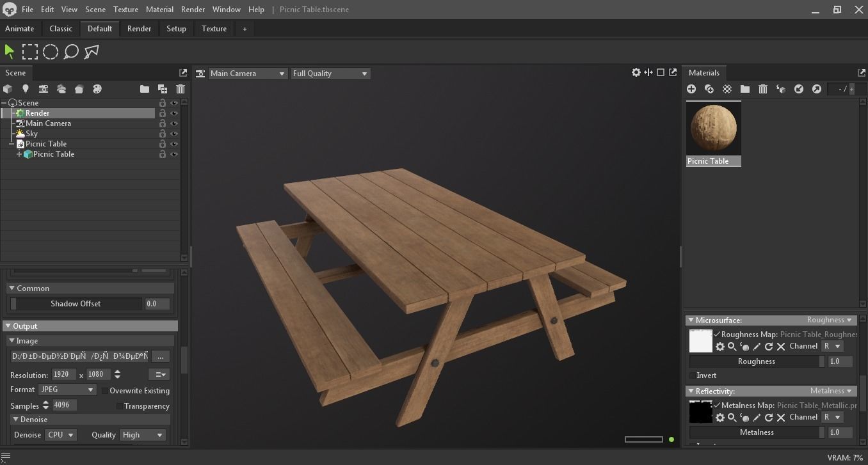Apply material to selected mesh icon
The width and height of the screenshot is (868, 465).
click(781, 89)
